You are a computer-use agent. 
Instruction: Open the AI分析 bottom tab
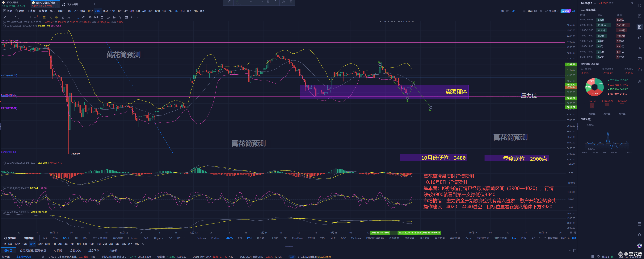pyautogui.click(x=113, y=250)
